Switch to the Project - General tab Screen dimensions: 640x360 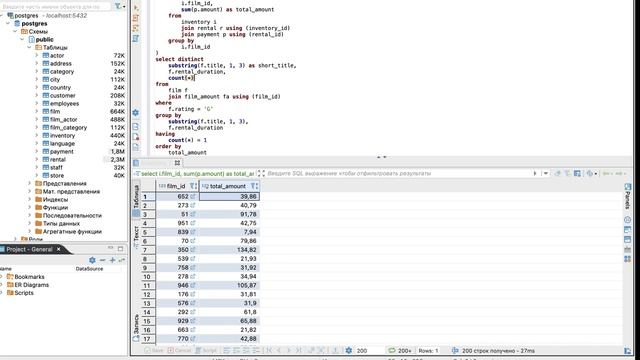(x=29, y=249)
